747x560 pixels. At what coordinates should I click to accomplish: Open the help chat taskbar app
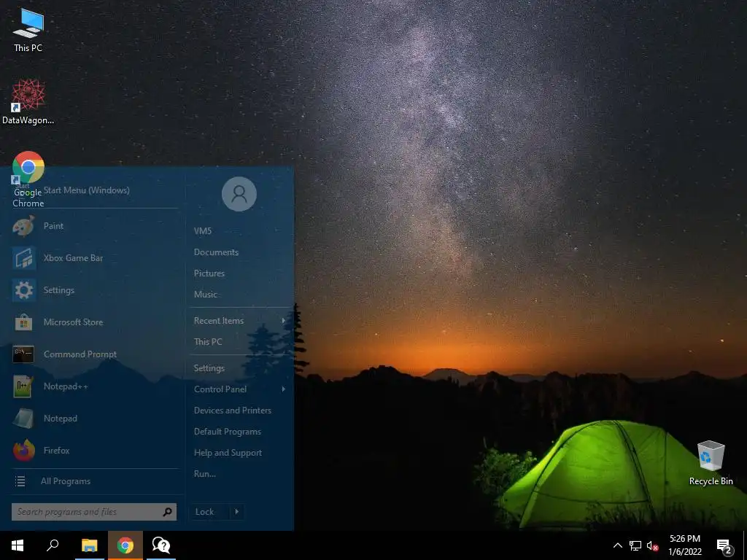click(x=161, y=545)
